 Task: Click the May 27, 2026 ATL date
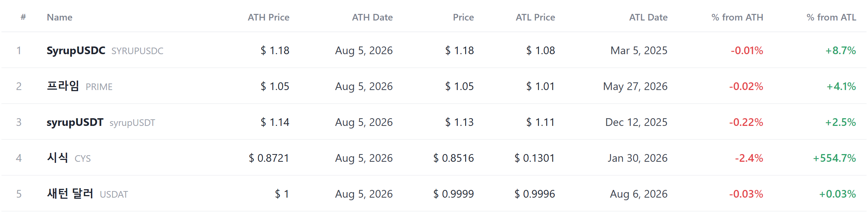pos(635,86)
